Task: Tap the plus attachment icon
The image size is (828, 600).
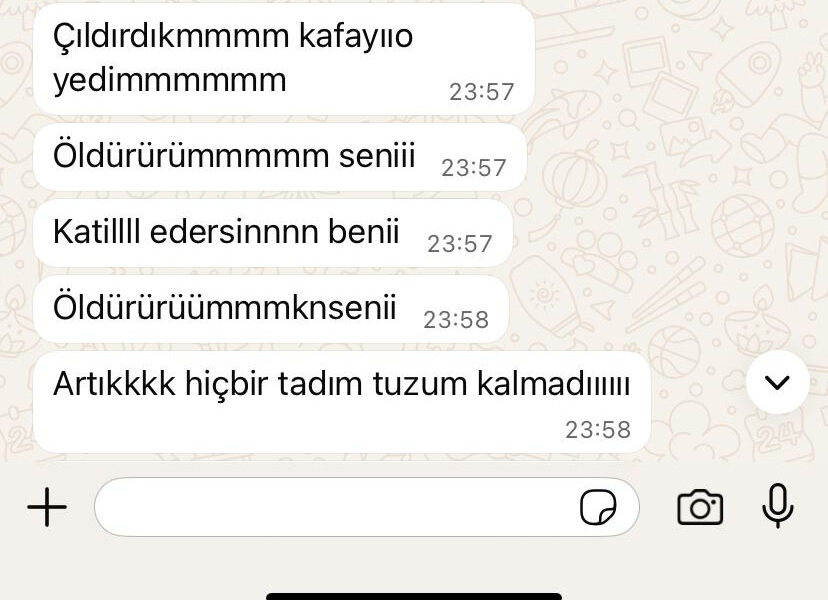Action: point(47,507)
